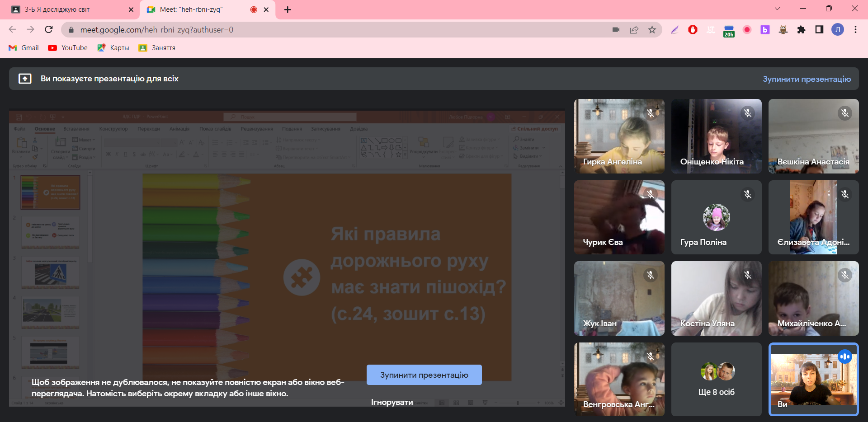
Task: Click the camera icon in address bar
Action: [x=616, y=30]
